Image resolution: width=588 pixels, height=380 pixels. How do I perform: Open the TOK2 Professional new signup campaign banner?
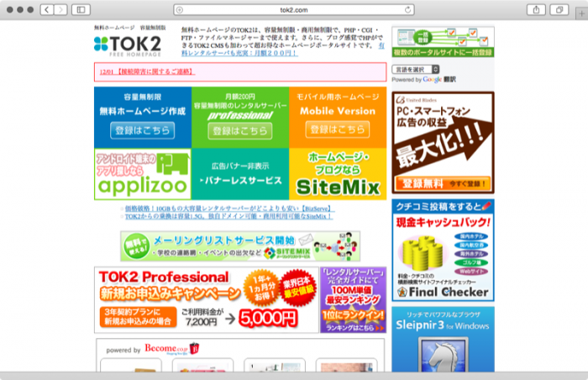(x=207, y=300)
